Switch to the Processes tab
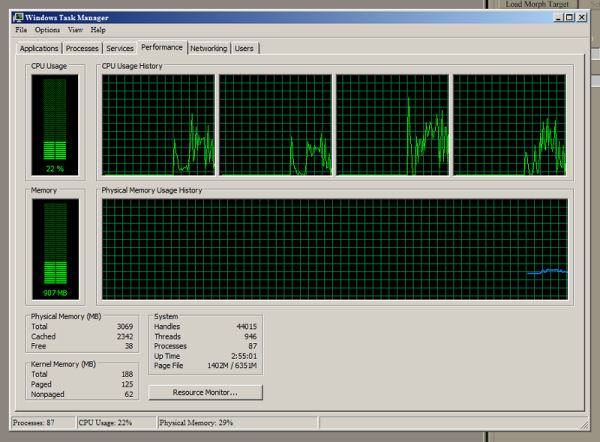The image size is (600, 442). tap(83, 48)
